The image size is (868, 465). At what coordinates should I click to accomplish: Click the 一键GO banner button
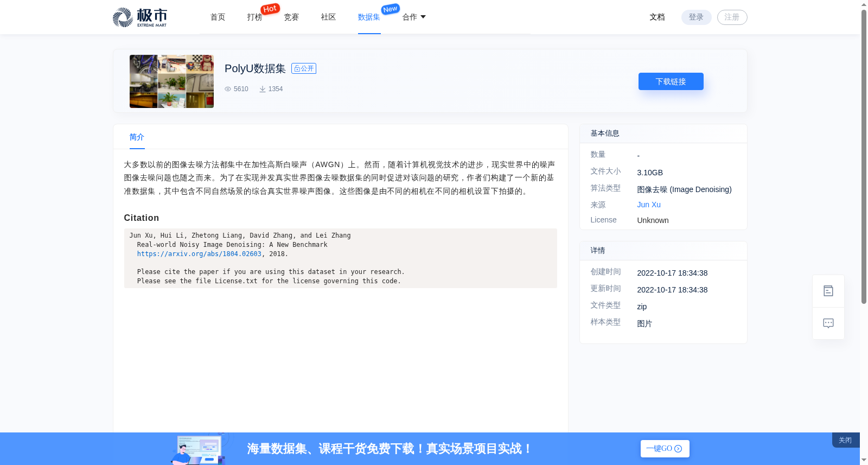(x=665, y=449)
